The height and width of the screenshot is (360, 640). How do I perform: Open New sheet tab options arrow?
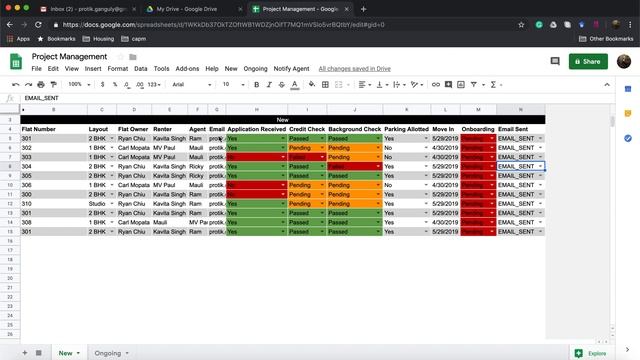78,353
